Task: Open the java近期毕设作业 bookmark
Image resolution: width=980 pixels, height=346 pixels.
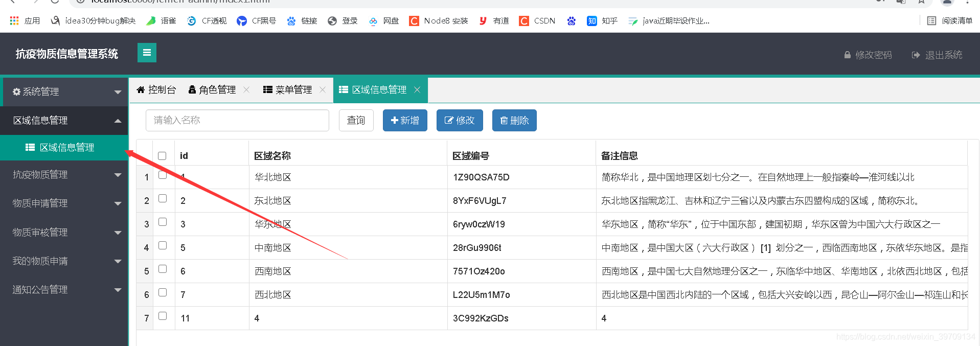Action: click(x=669, y=21)
